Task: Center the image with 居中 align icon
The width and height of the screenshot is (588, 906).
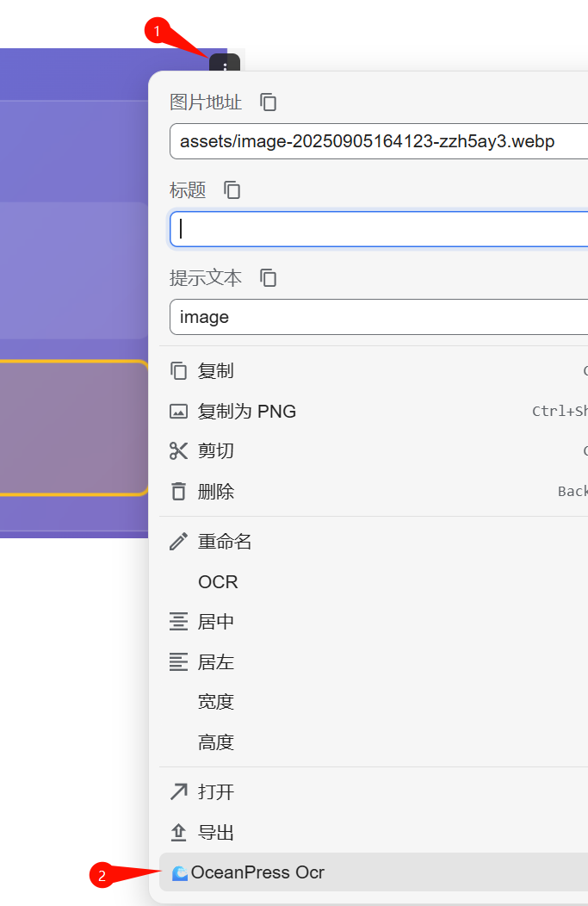Action: point(178,621)
